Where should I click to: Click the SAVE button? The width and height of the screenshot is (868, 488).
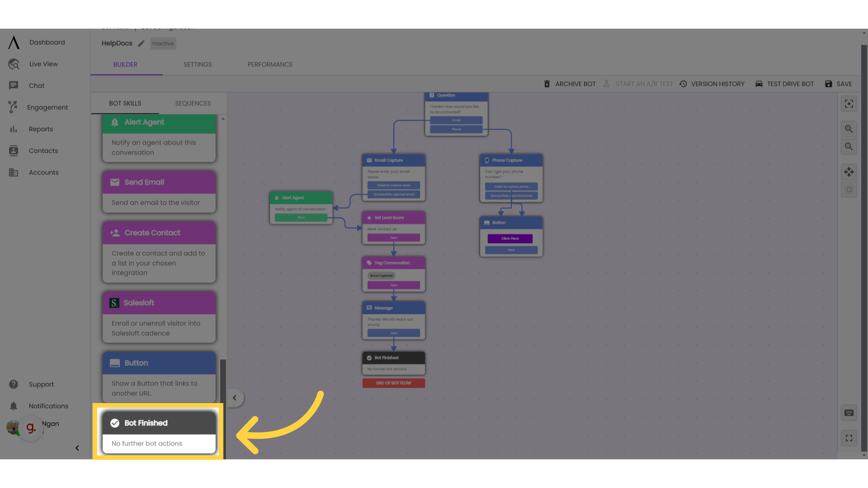coord(839,84)
